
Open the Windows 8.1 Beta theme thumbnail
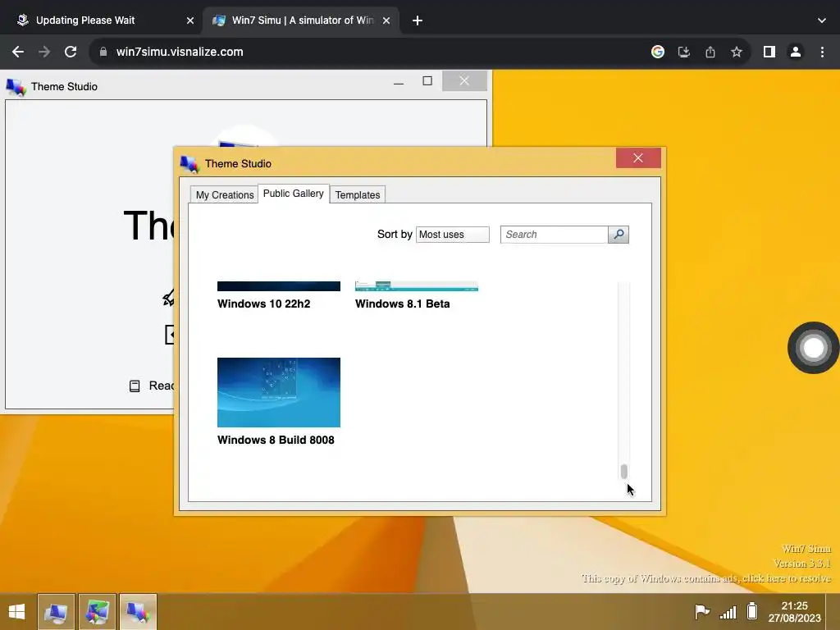pyautogui.click(x=416, y=286)
